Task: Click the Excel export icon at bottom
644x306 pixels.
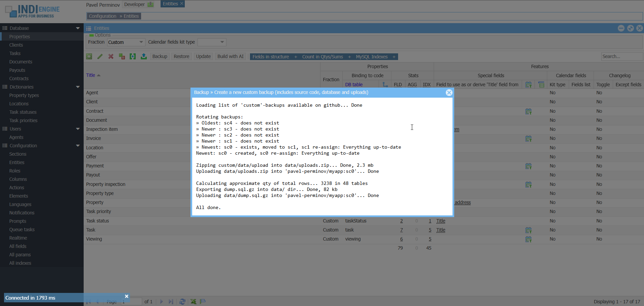Action: pyautogui.click(x=194, y=301)
